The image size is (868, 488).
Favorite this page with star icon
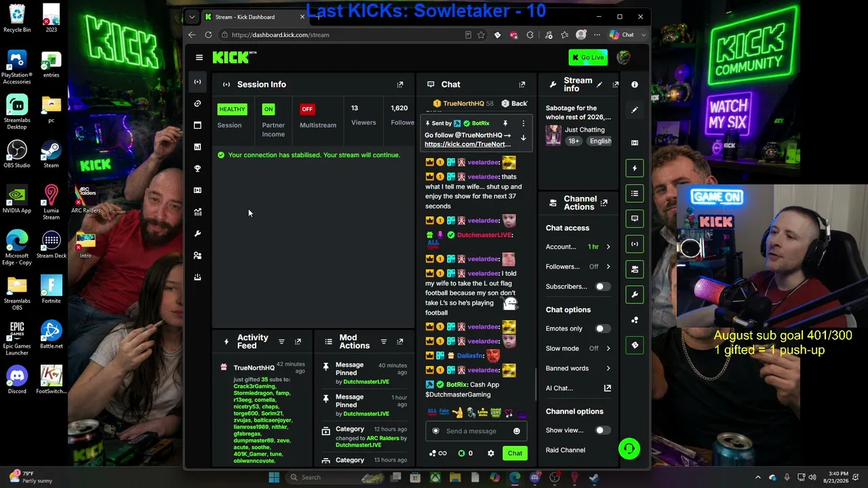(x=481, y=35)
